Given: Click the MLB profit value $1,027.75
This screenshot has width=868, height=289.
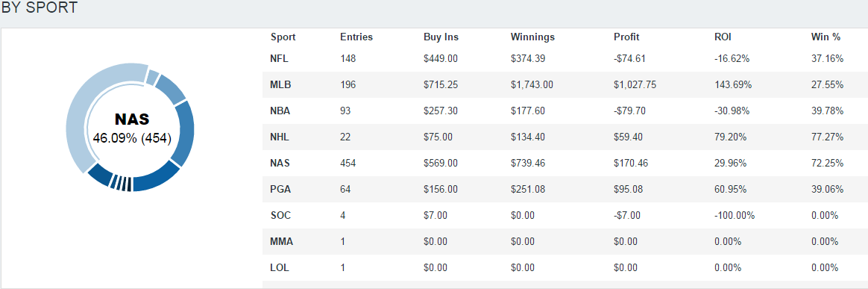Looking at the screenshot, I should pyautogui.click(x=637, y=85).
